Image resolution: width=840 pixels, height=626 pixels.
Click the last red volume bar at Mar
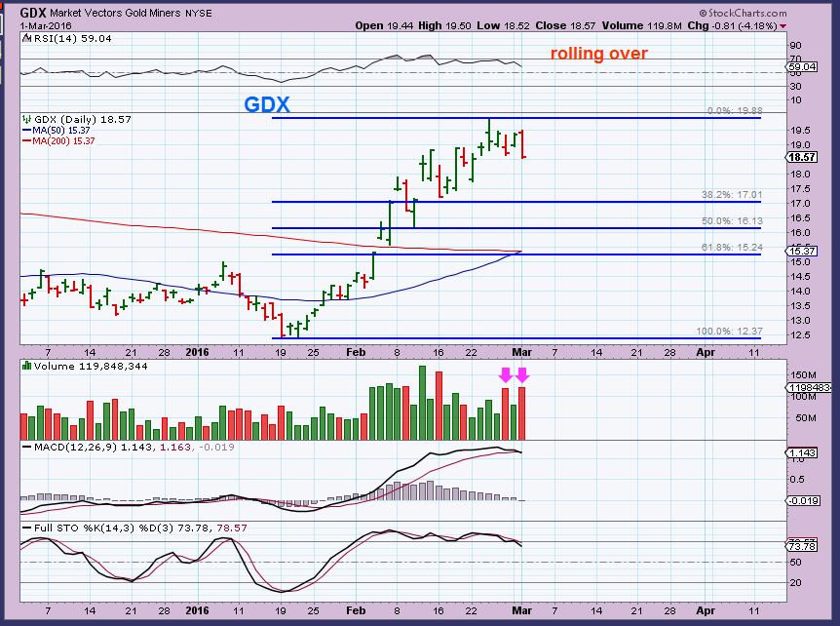tap(521, 413)
